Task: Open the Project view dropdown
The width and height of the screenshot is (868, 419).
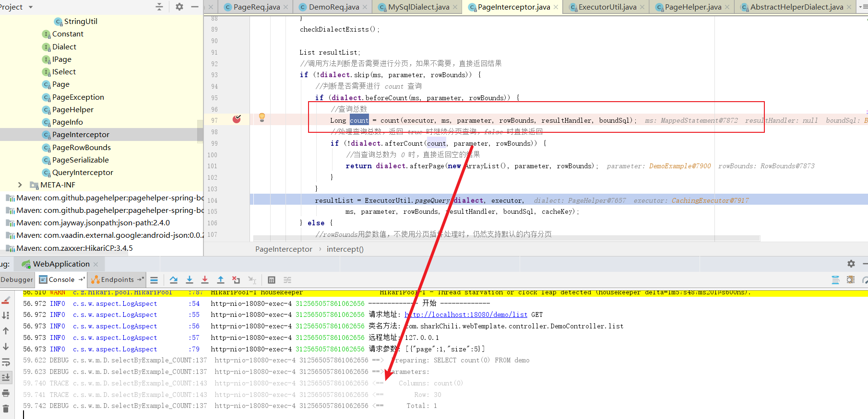Action: (31, 7)
